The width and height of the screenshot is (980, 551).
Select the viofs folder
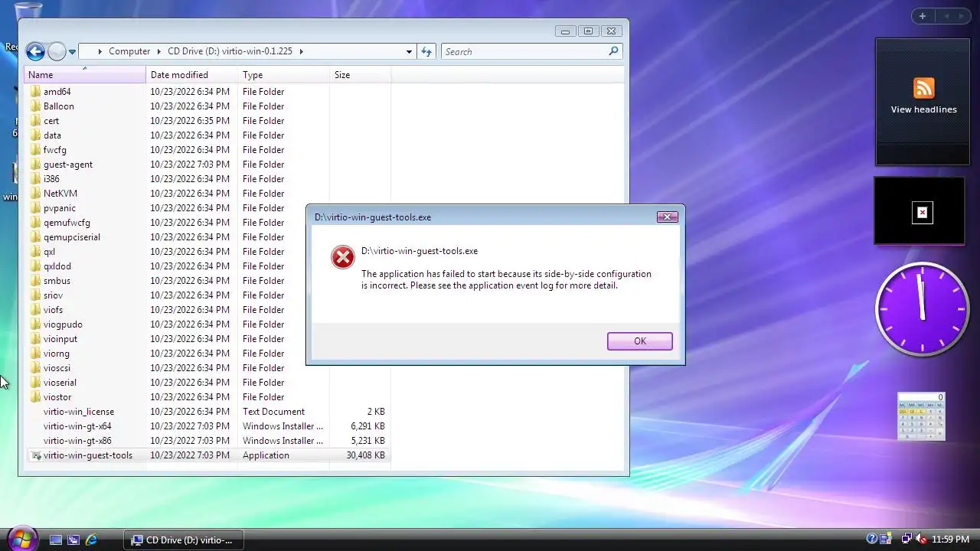point(53,310)
